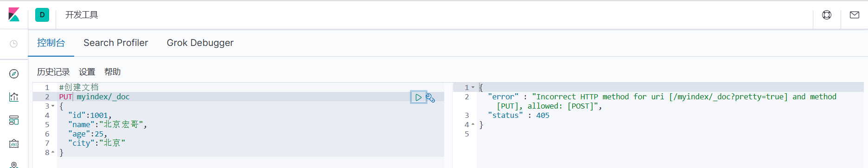
Task: Collapse response object at line 1 arrow
Action: [x=473, y=87]
